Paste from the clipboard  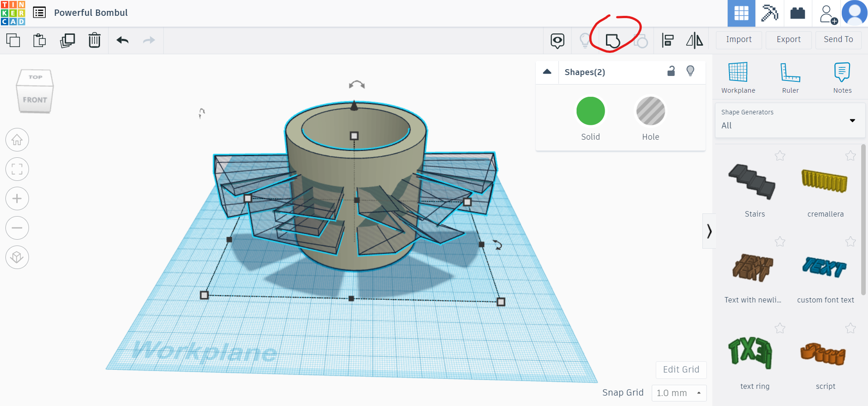pyautogui.click(x=40, y=40)
